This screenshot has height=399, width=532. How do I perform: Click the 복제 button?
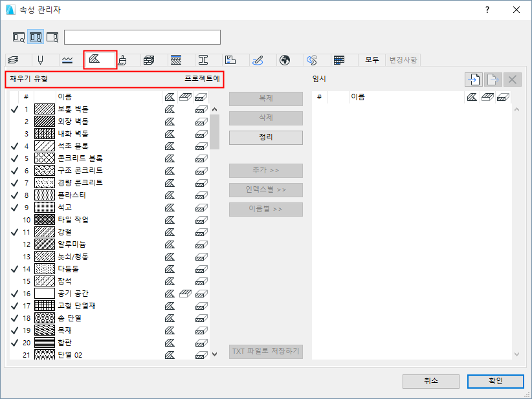coord(266,99)
